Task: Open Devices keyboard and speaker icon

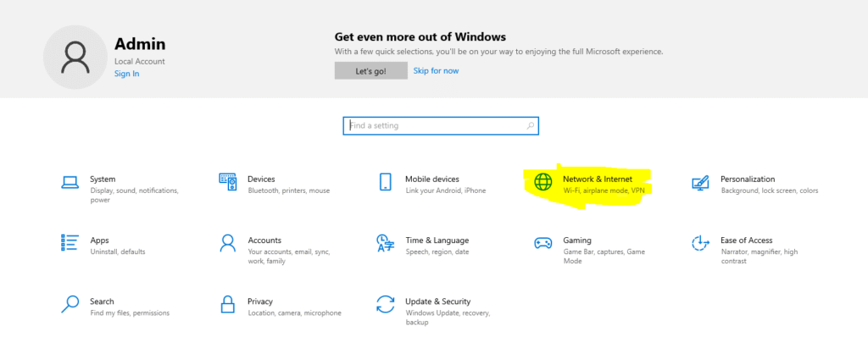Action: point(227,183)
